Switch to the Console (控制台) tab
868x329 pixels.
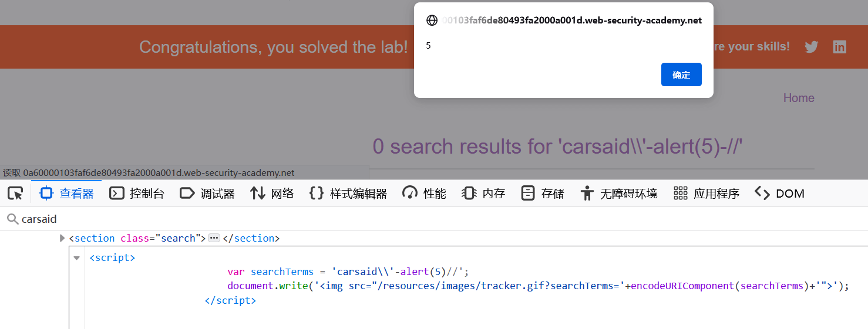point(137,193)
